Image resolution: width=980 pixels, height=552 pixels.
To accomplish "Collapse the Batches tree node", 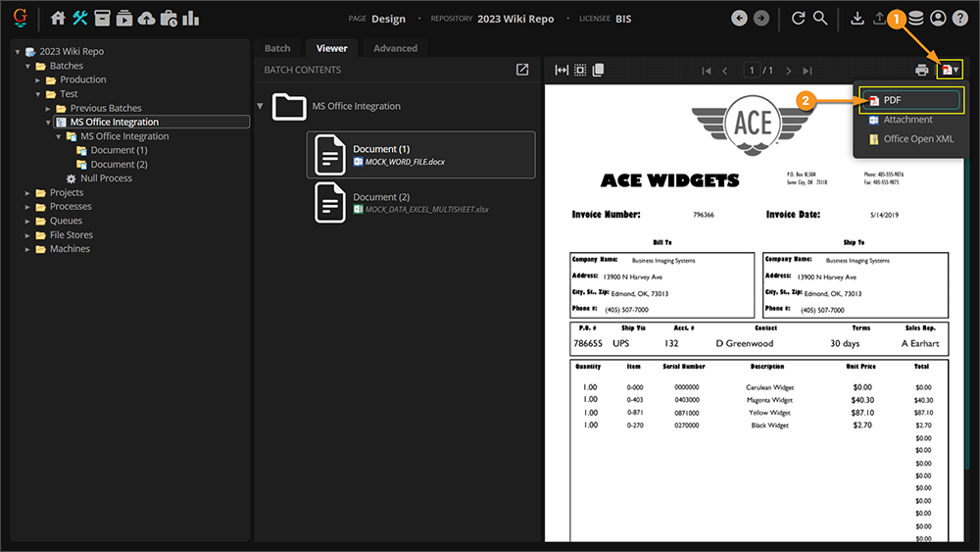I will [28, 66].
